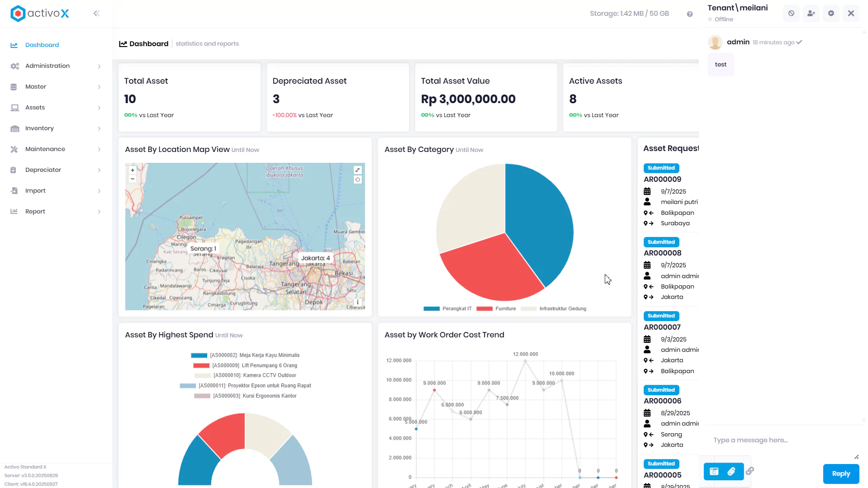Click the Master database icon in sidebar

14,87
